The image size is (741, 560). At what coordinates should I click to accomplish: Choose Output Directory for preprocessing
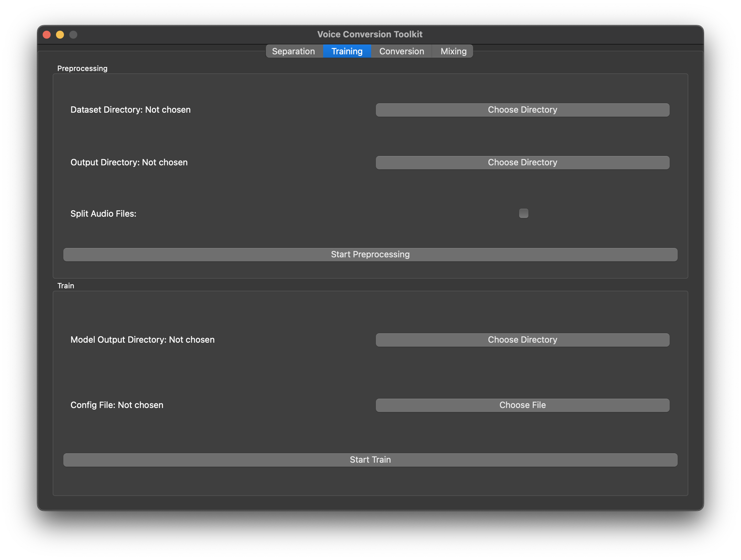523,162
